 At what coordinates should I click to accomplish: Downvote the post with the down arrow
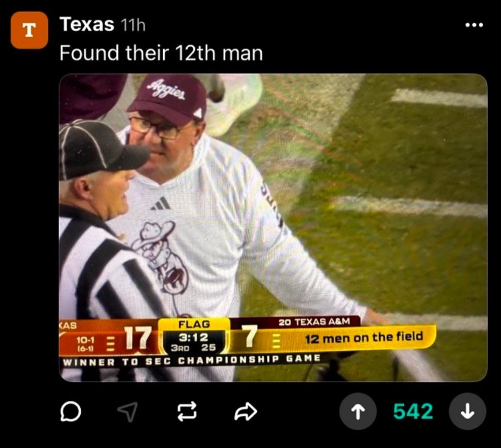(468, 412)
